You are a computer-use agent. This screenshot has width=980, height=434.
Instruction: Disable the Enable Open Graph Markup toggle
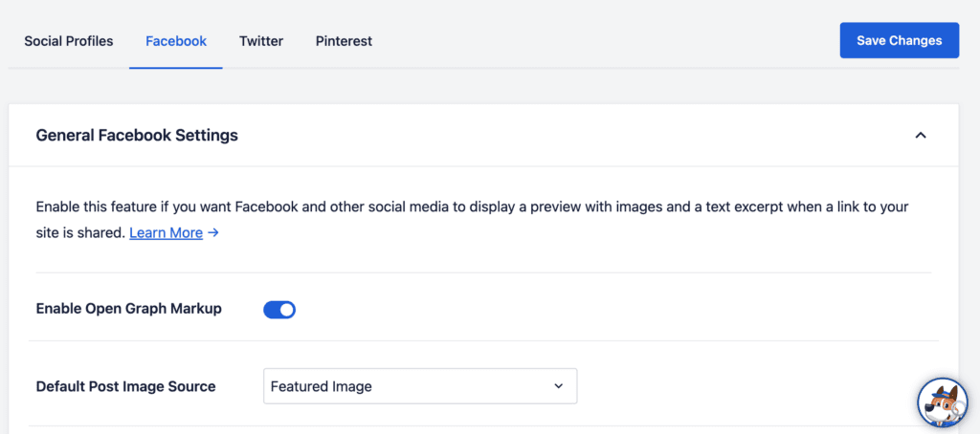coord(279,310)
